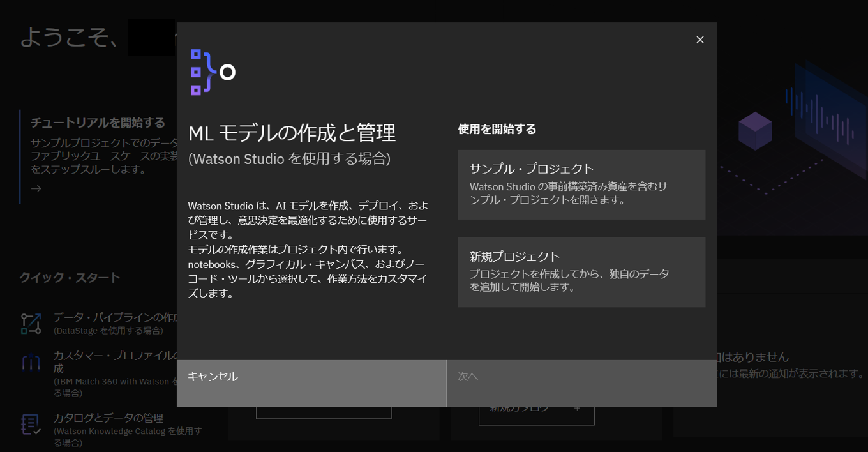Click the IBM Match 360 customer profile icon
868x452 pixels.
point(31,363)
